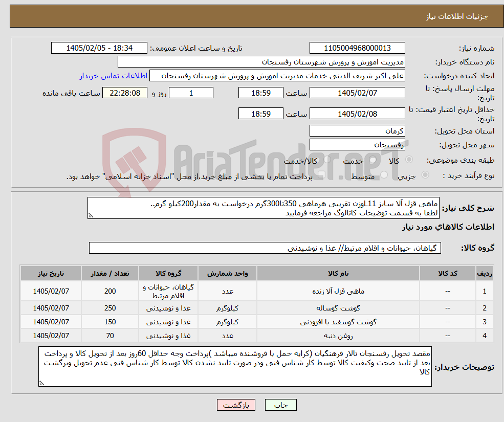The height and width of the screenshot is (422, 504).
Task: Click the goods group field گیاهان، حیوانات
Action: pos(265,248)
